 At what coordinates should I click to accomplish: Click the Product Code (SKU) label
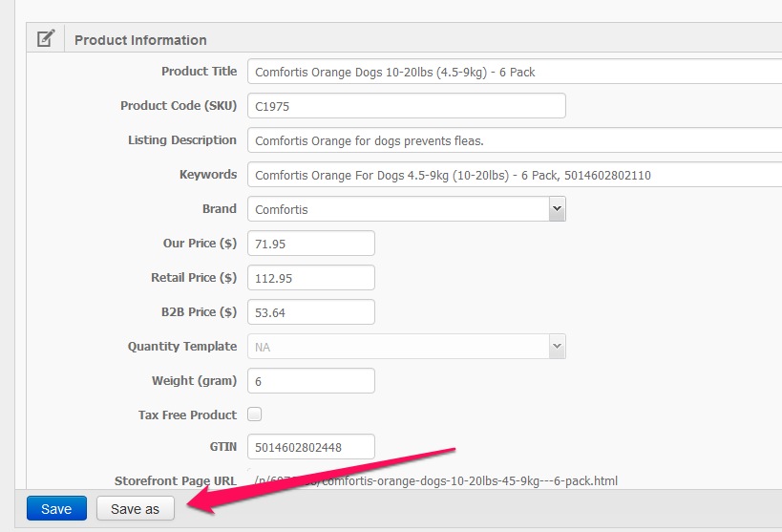click(179, 106)
